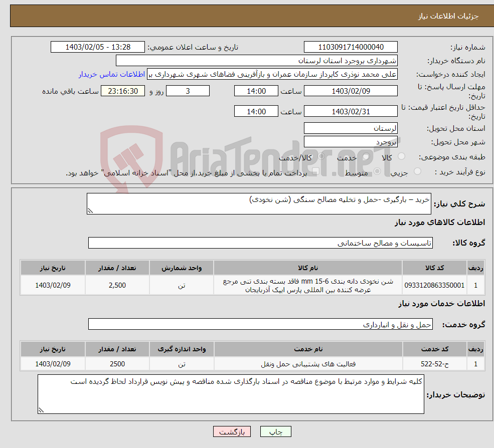
Task: Click the buyer notes textarea
Action: (x=231, y=394)
